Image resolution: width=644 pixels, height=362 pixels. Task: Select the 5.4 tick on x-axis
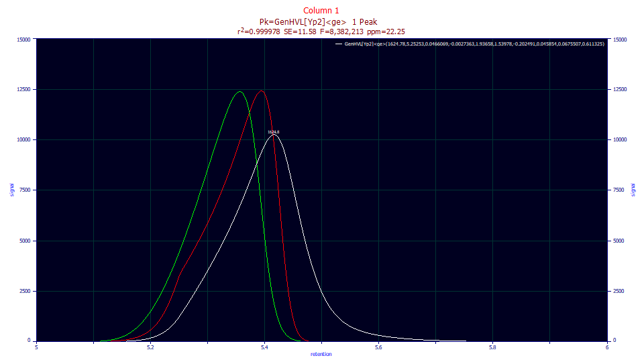[264, 348]
